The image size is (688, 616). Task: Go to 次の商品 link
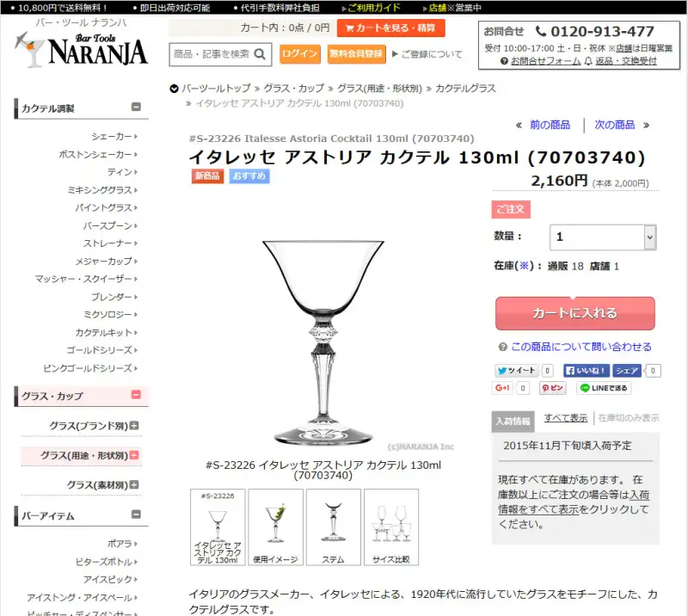(614, 125)
